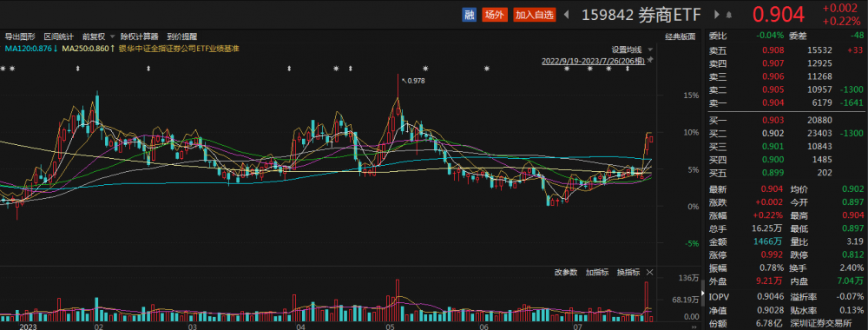Go to previous security with left arrow
868x330 pixels.
[x=566, y=15]
